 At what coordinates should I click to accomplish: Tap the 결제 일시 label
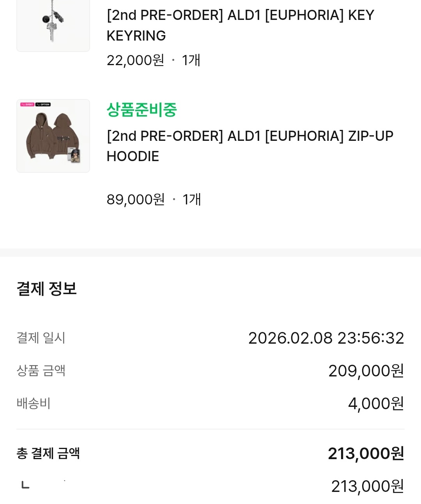pos(41,338)
